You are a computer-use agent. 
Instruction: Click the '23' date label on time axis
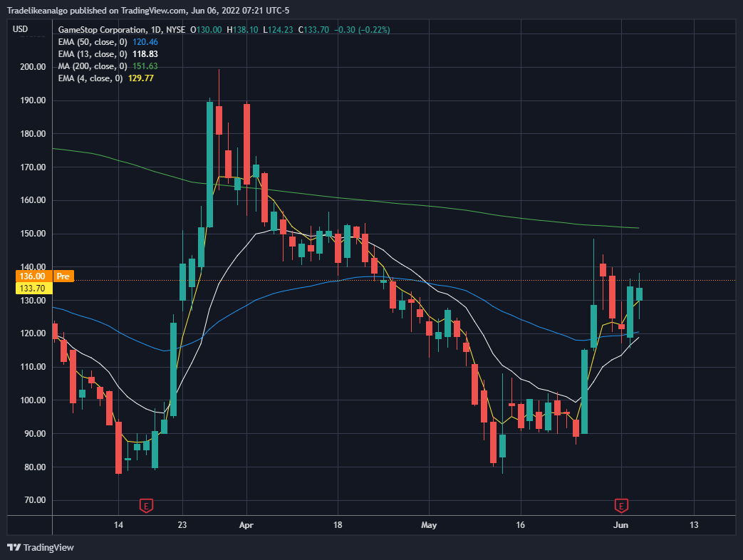coord(182,524)
